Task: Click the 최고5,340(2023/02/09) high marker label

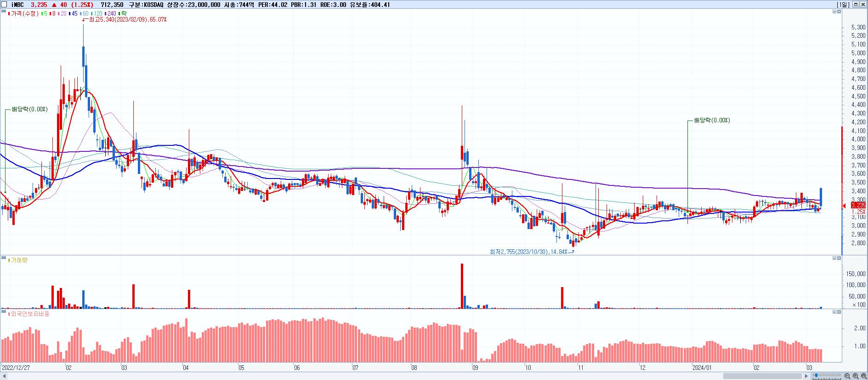Action: tap(128, 20)
